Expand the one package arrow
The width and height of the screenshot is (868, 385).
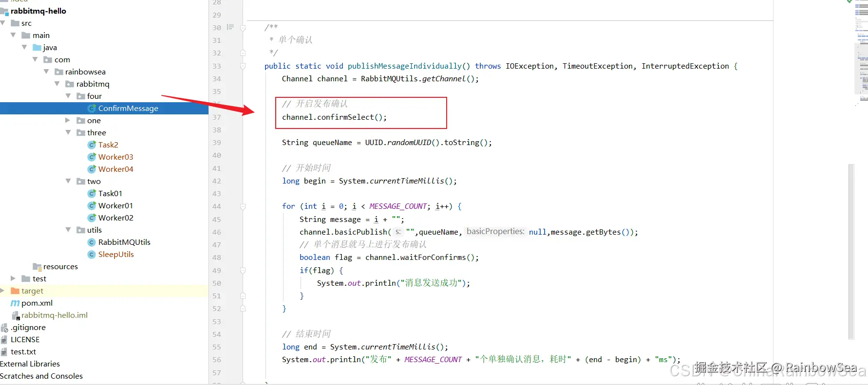pyautogui.click(x=68, y=120)
